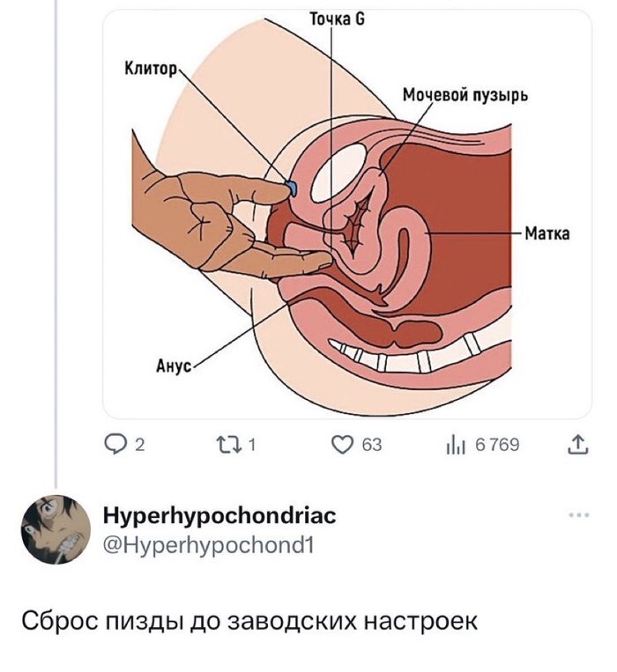This screenshot has height=672, width=617.
Task: Open the attached diagram image
Action: tap(347, 213)
